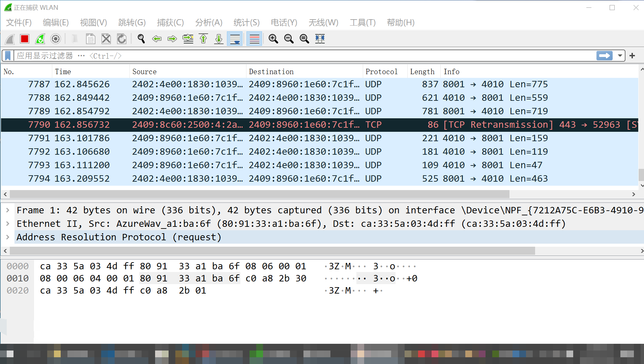The width and height of the screenshot is (644, 364).
Task: Open the 工具(T) menu
Action: [x=362, y=23]
